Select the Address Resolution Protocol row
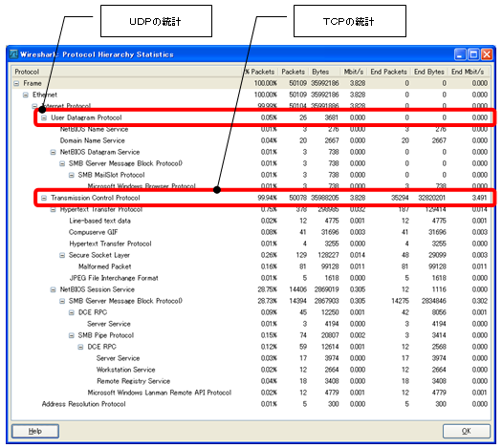This screenshot has width=503, height=448. tap(251, 404)
